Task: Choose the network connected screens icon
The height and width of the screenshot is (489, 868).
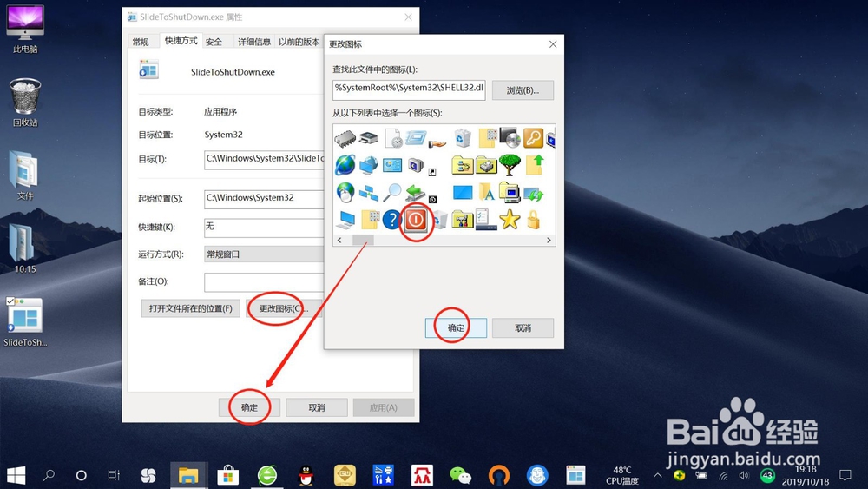Action: 368,193
